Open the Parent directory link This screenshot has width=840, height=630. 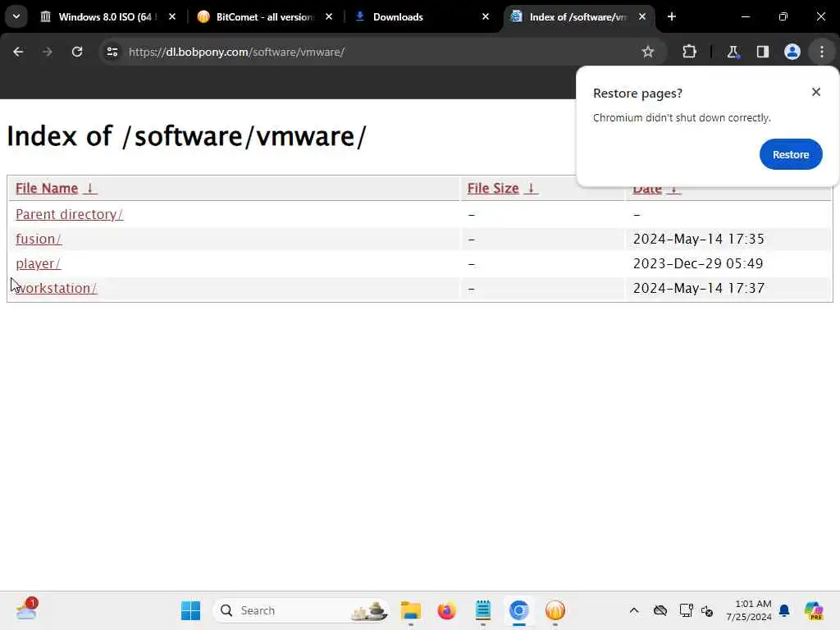click(x=69, y=214)
